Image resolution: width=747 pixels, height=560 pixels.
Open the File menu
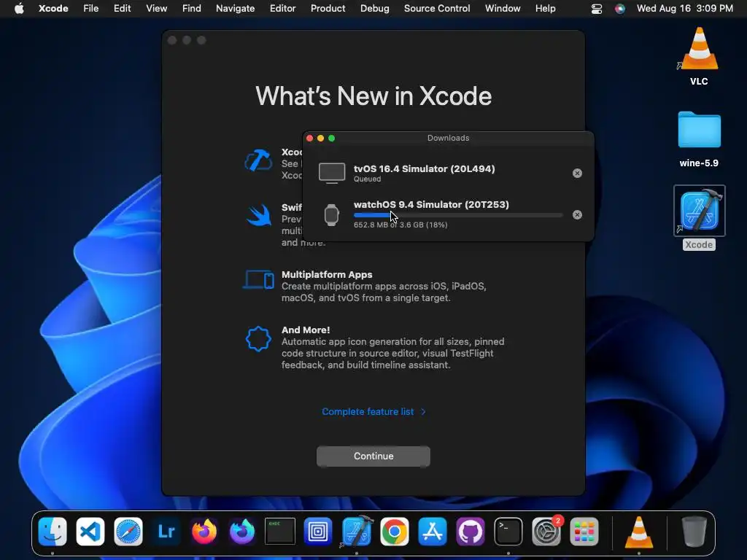[x=90, y=9]
